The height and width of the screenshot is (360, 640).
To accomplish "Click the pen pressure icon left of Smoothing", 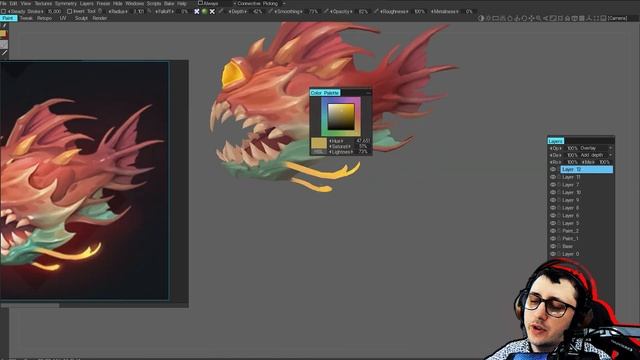I will point(270,11).
